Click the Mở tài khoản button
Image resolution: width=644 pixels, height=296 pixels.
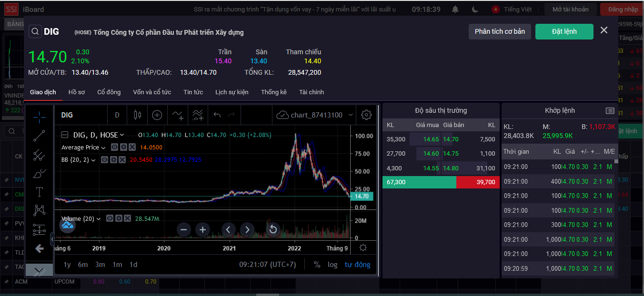[x=571, y=9]
